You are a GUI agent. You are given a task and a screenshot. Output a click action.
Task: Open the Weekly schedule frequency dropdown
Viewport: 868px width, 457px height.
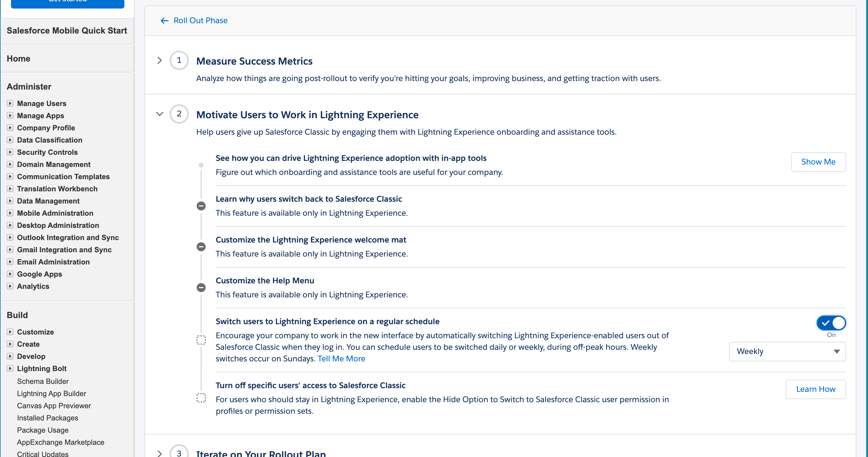click(787, 352)
